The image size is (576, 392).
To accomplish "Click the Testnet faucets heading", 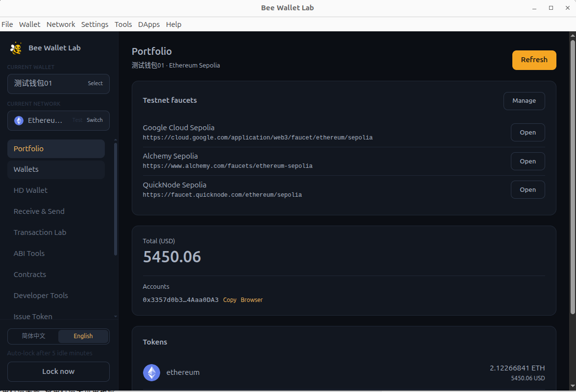I will click(169, 101).
